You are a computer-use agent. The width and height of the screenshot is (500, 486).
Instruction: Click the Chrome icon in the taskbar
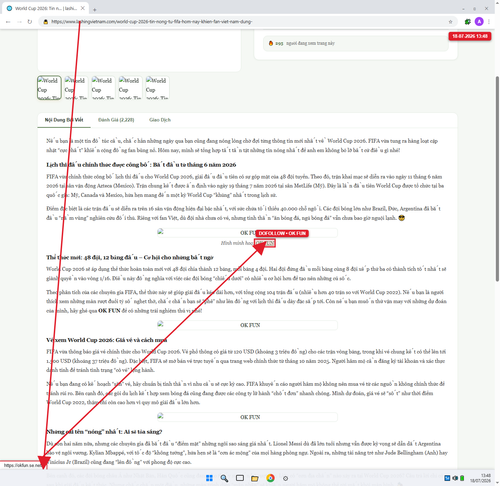point(270,478)
